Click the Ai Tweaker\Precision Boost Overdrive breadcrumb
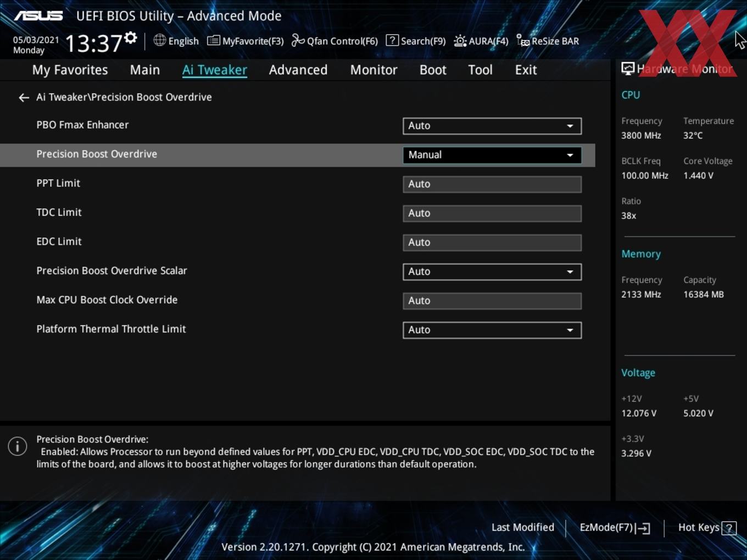 [x=124, y=97]
